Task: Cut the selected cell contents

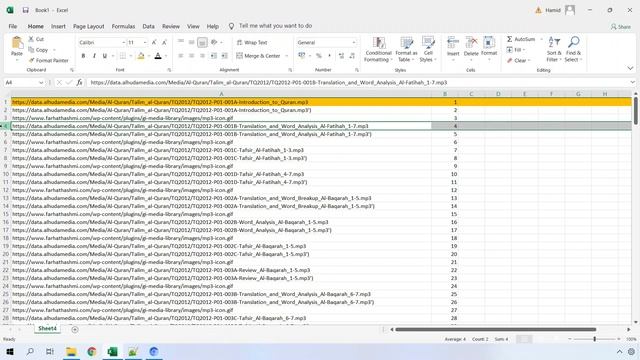Action: [36, 39]
